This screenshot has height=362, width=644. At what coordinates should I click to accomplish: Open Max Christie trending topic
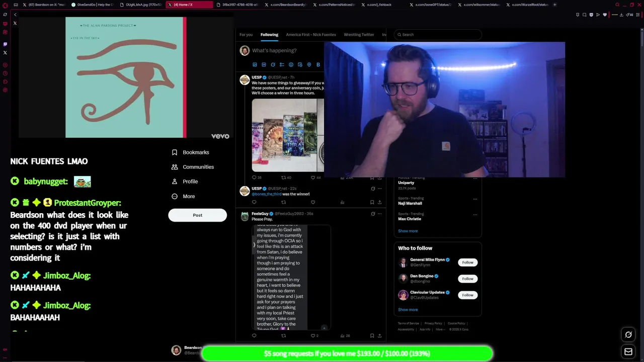pos(410,219)
